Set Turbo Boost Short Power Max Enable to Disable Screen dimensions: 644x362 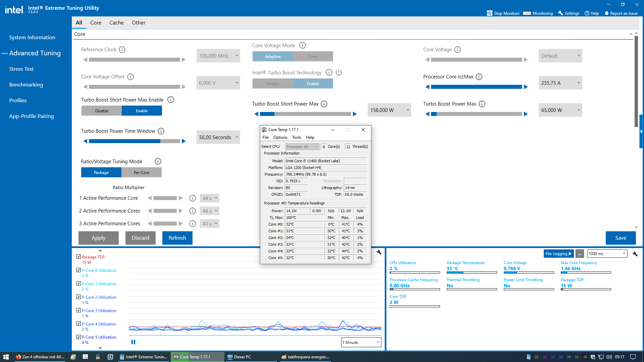[101, 111]
